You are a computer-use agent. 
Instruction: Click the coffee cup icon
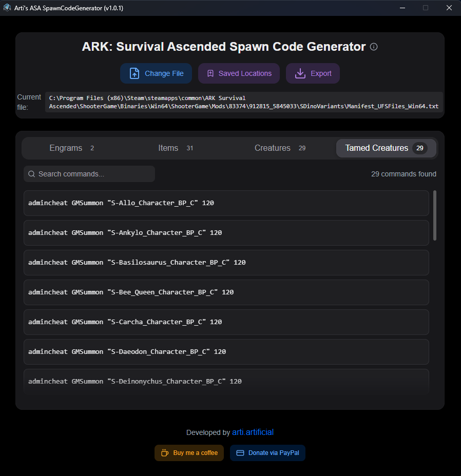[165, 453]
